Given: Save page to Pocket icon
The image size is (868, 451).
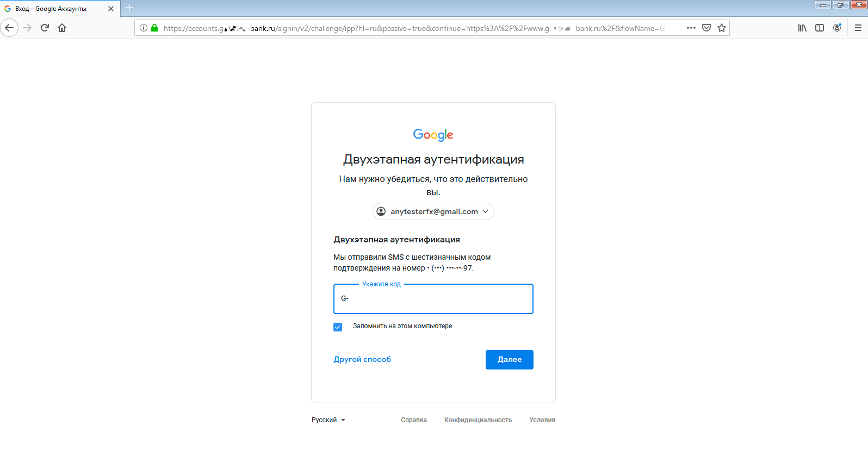Looking at the screenshot, I should 706,28.
